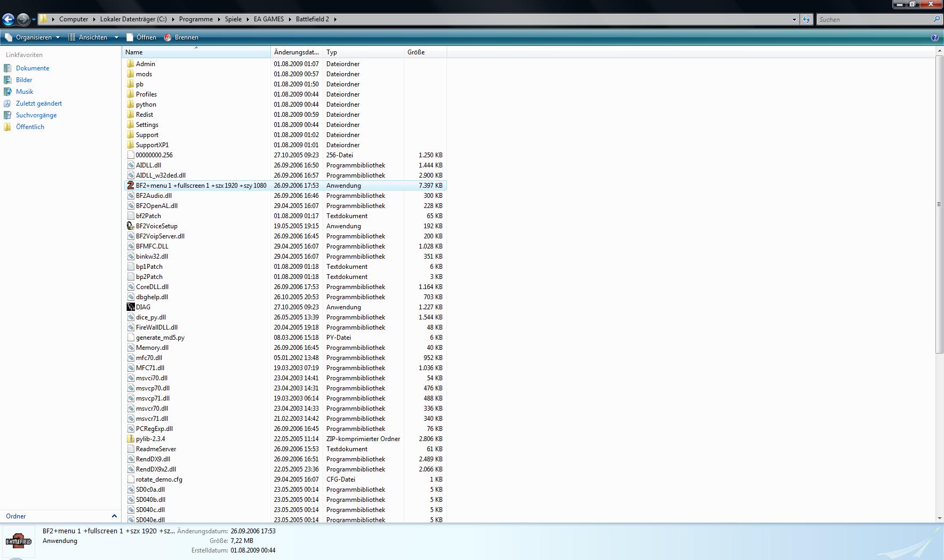Open the address bar history dropdown
This screenshot has width=944, height=560.
point(794,19)
